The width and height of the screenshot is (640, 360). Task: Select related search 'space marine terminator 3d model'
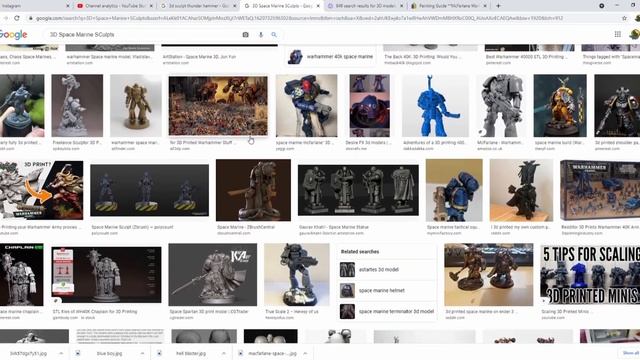386,311
